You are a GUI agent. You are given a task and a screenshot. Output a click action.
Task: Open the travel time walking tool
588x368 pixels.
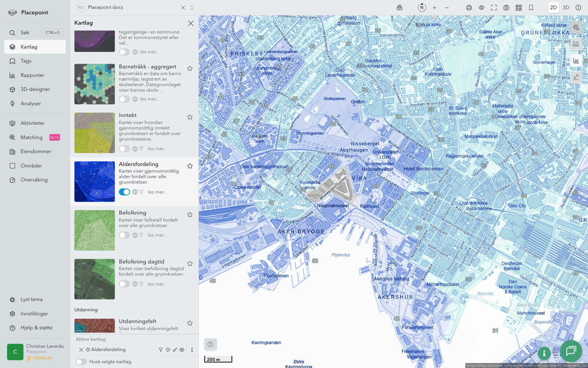point(576,77)
